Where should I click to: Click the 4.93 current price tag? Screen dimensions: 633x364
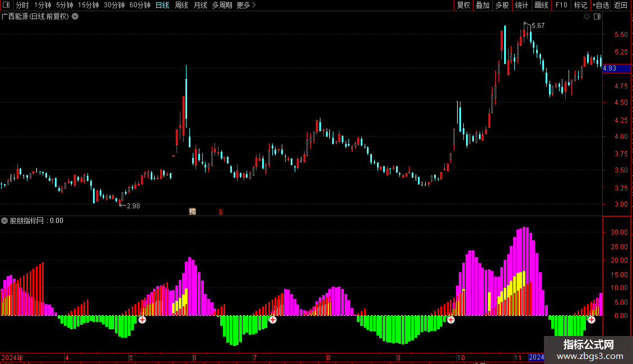point(616,68)
